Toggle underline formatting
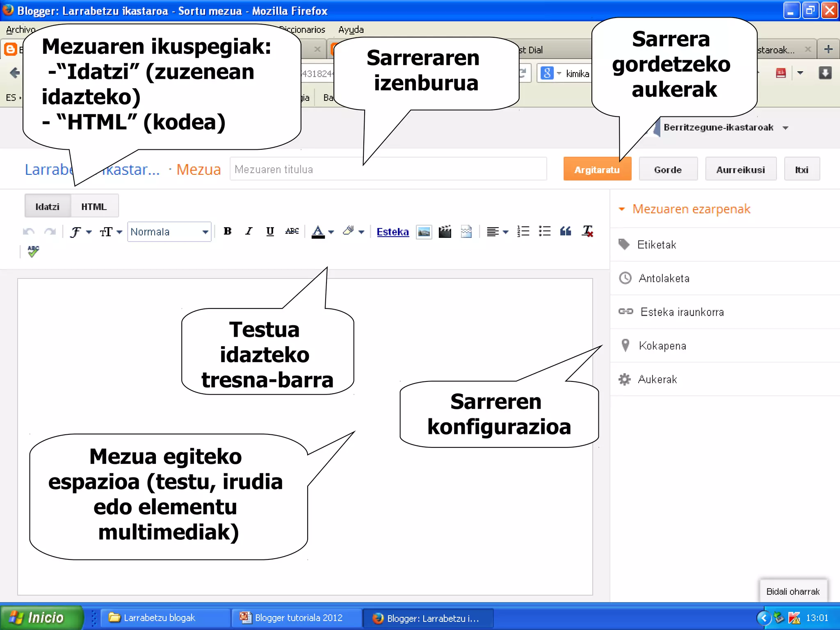 270,231
